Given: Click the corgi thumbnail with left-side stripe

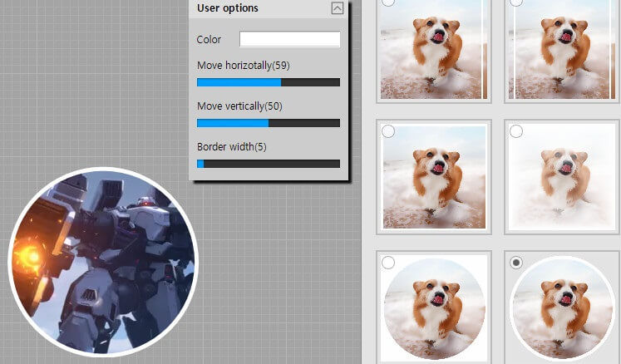Looking at the screenshot, I should point(561,50).
